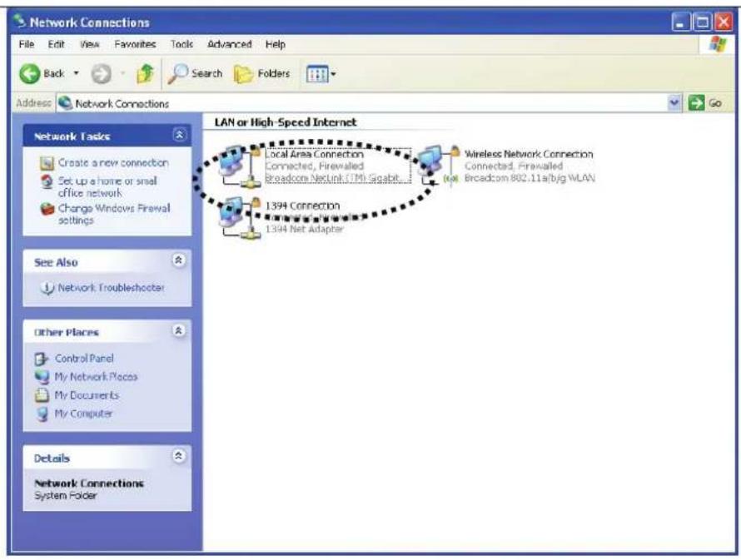
Task: Open the Tools menu
Action: [182, 44]
